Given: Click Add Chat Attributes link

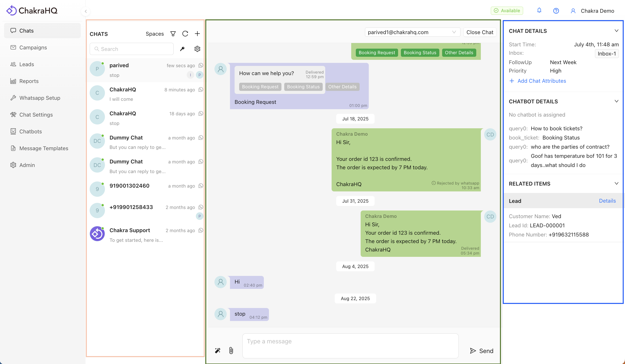Looking at the screenshot, I should 537,81.
